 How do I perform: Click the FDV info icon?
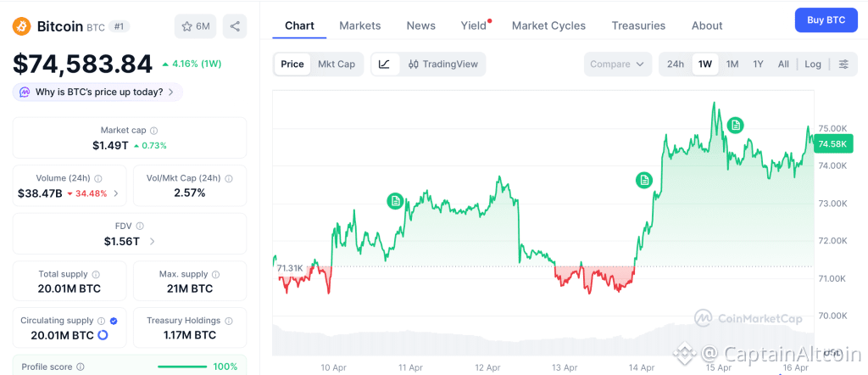tap(140, 227)
